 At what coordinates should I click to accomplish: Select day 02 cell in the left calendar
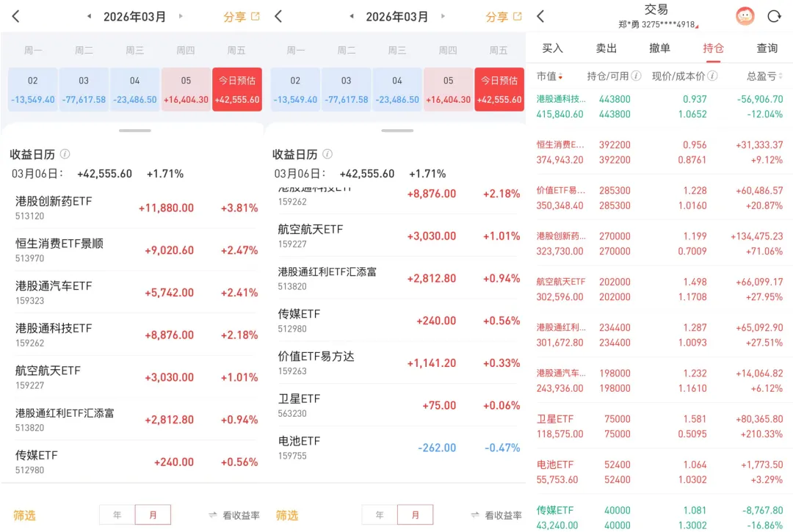pyautogui.click(x=33, y=90)
